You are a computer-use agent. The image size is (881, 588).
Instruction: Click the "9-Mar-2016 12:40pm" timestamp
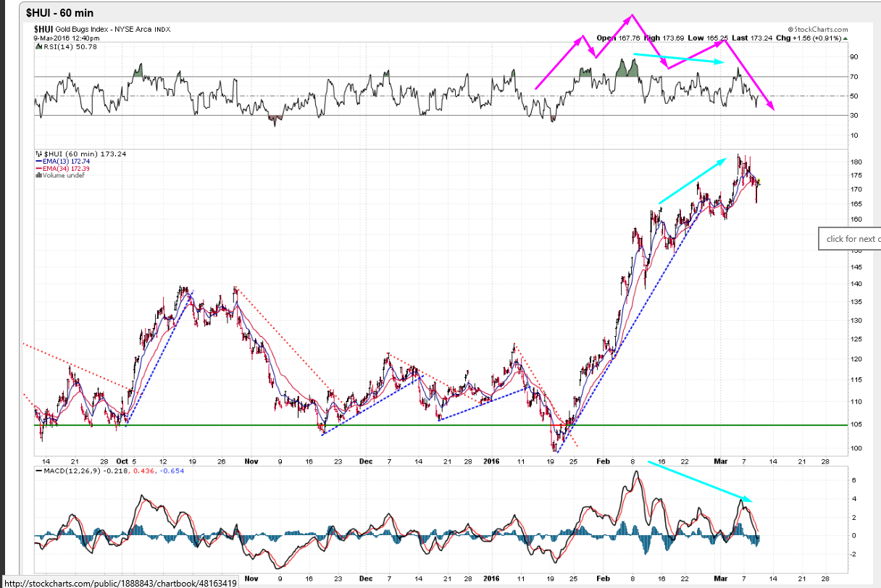[x=65, y=38]
